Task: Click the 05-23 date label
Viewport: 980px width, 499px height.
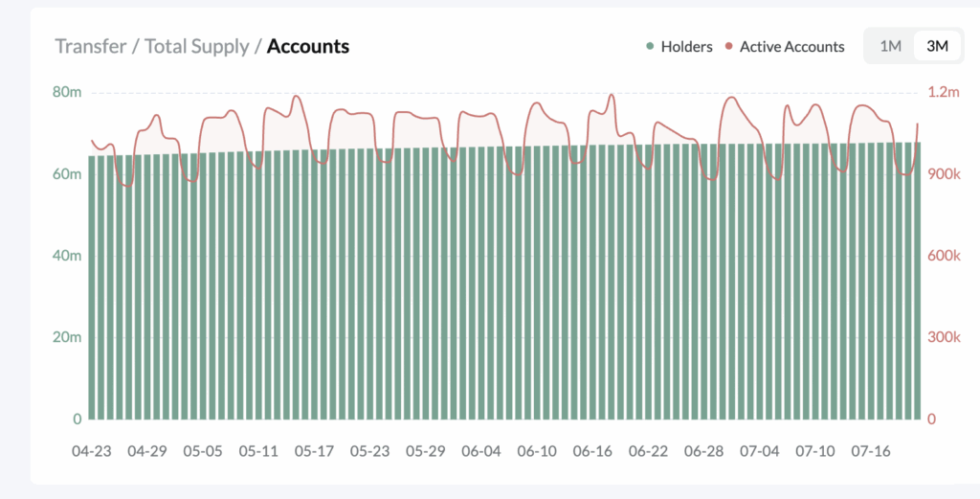Action: [x=369, y=451]
